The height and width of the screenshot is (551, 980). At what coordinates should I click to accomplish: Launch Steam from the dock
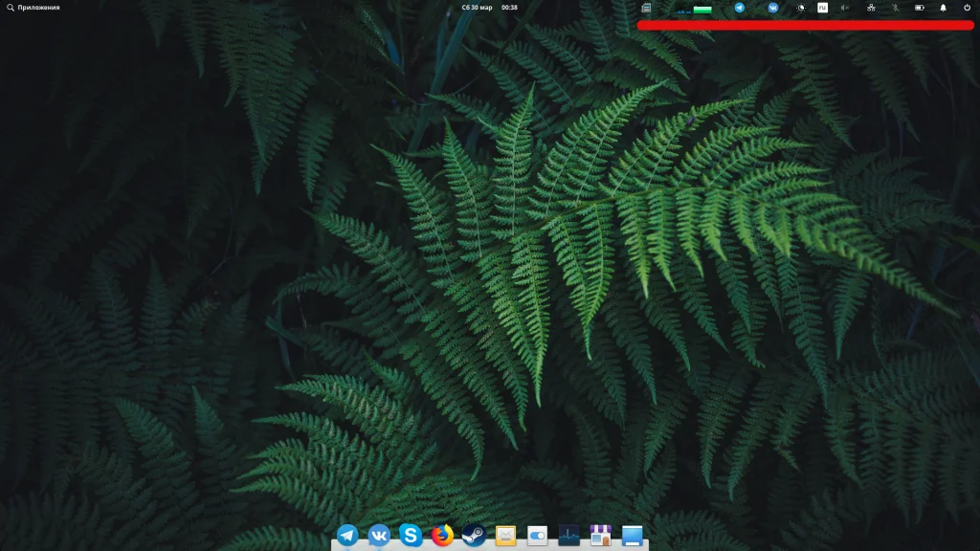474,535
